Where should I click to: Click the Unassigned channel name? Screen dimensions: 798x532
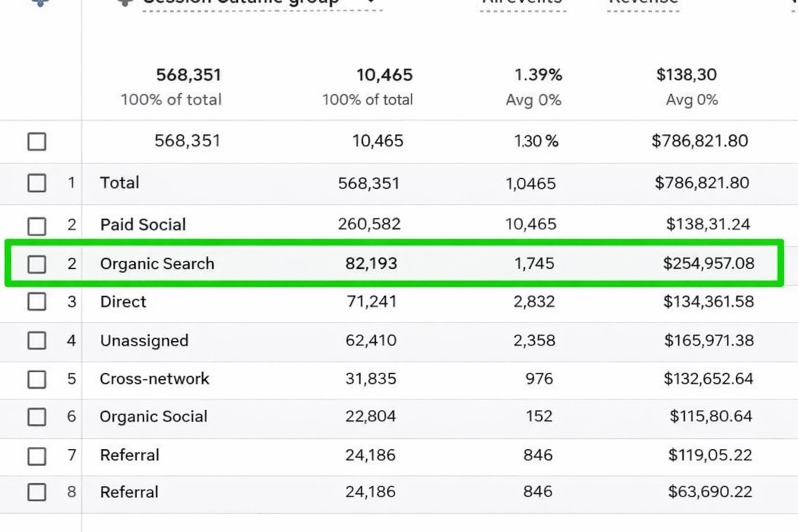(x=144, y=341)
